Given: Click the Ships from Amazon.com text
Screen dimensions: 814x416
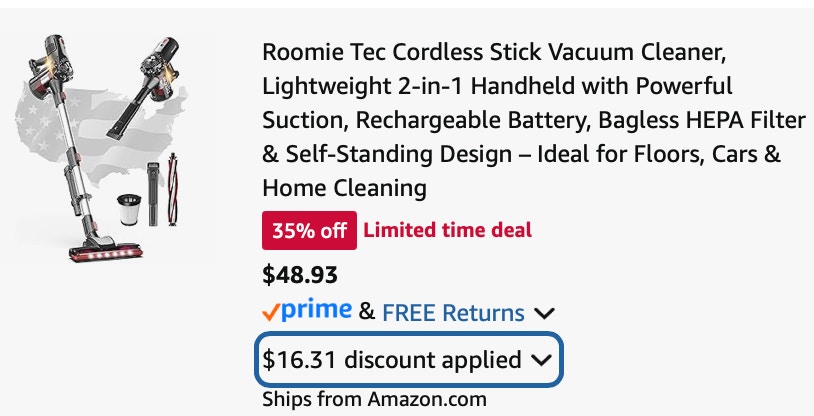Looking at the screenshot, I should (374, 399).
